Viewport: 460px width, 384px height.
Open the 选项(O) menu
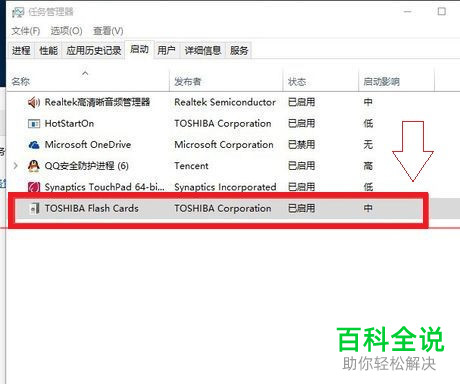coord(66,31)
